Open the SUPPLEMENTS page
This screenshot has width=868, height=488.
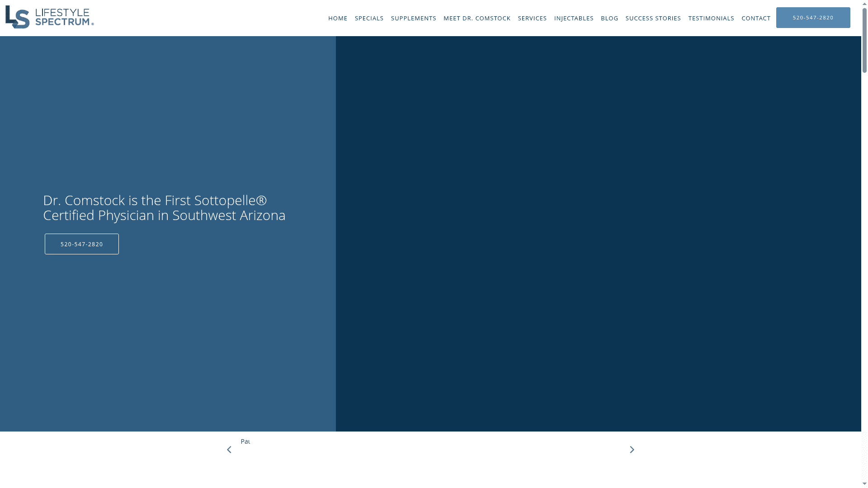(x=413, y=18)
